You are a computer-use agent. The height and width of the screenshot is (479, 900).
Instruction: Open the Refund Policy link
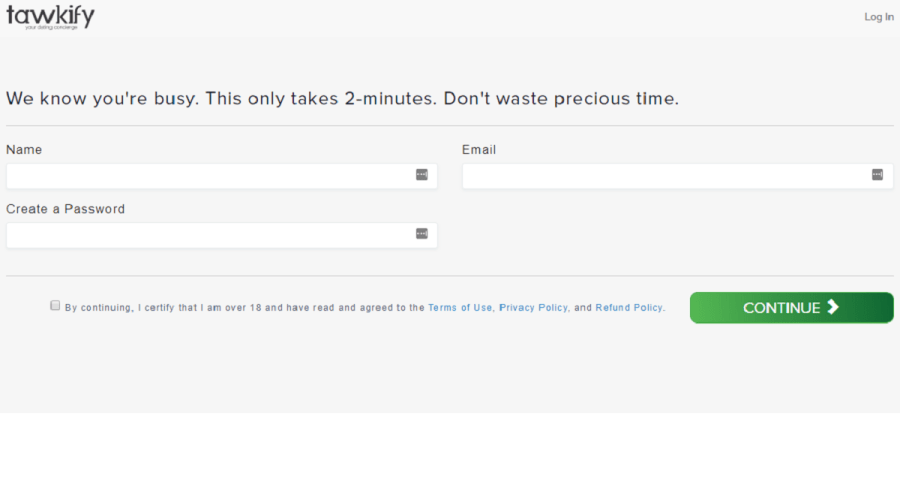click(x=629, y=308)
